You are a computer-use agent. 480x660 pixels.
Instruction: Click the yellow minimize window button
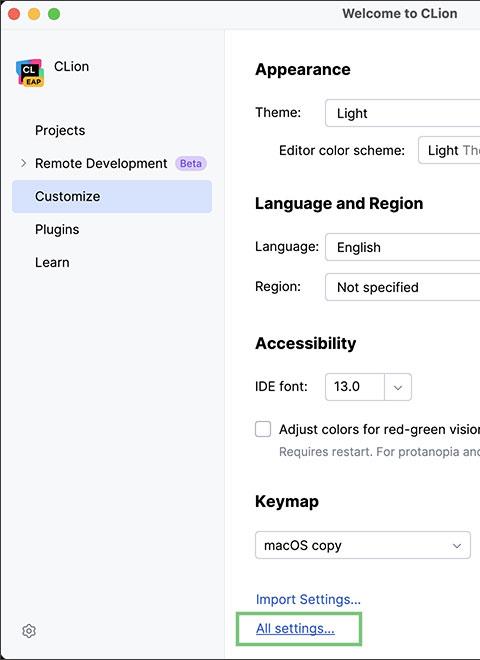click(x=34, y=14)
